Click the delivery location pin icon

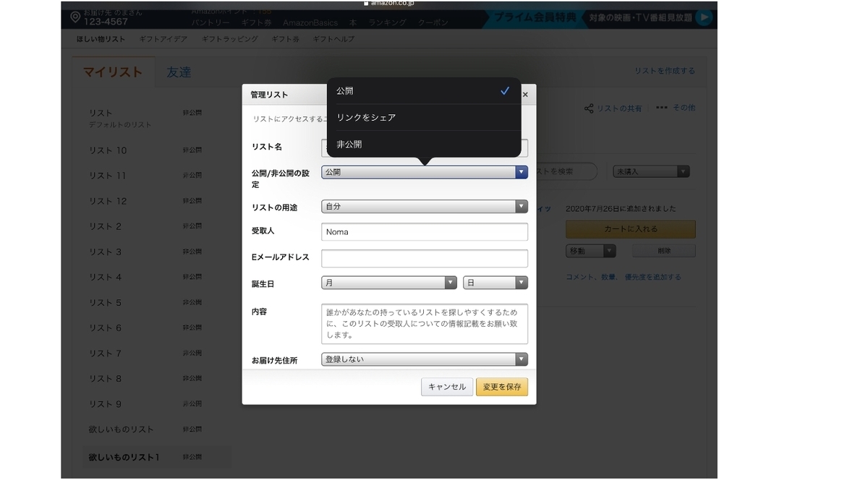pos(75,17)
